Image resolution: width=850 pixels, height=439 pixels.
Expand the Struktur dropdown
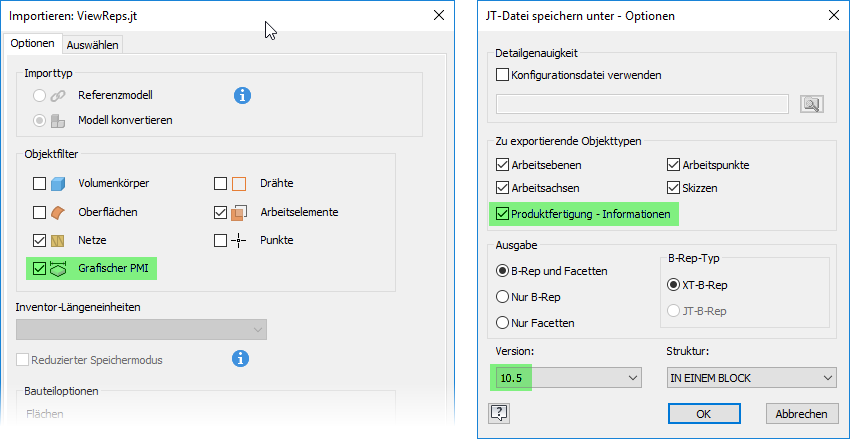point(751,377)
